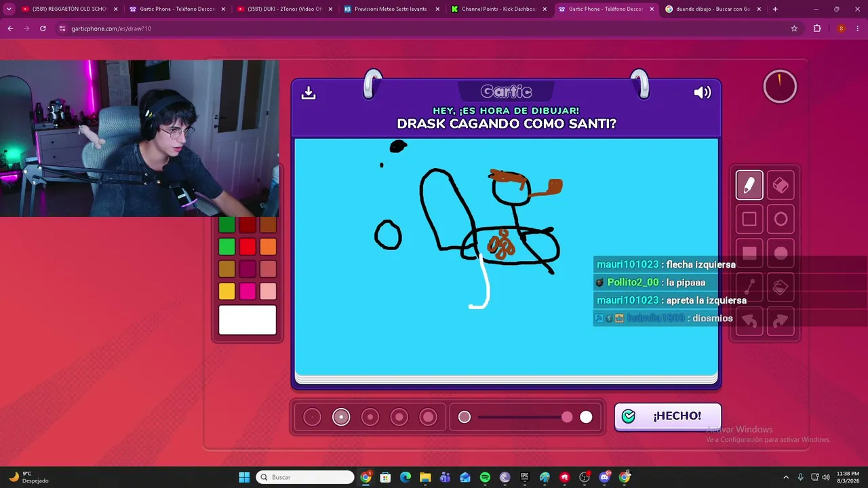Pick the dark magenta color swatch
The height and width of the screenshot is (488, 868).
tap(248, 269)
